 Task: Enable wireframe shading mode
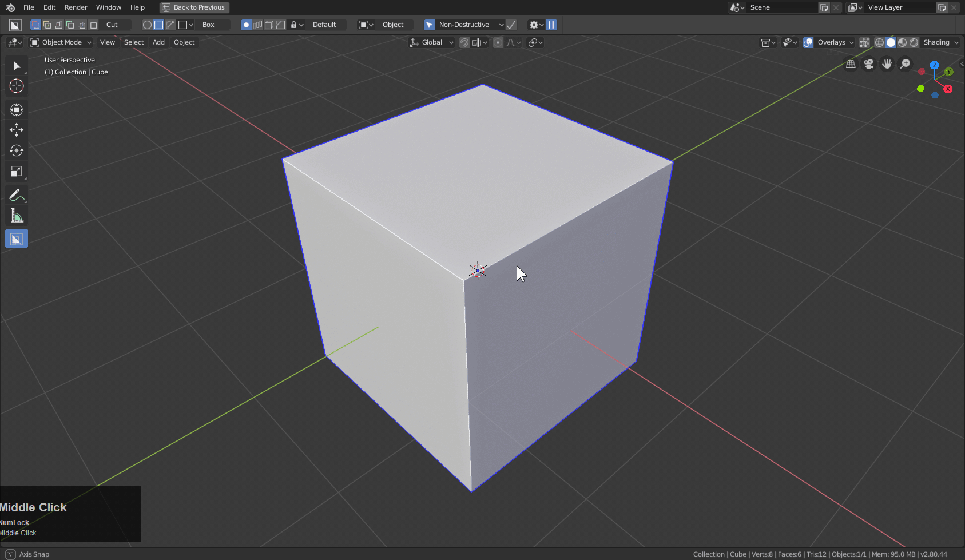coord(880,42)
